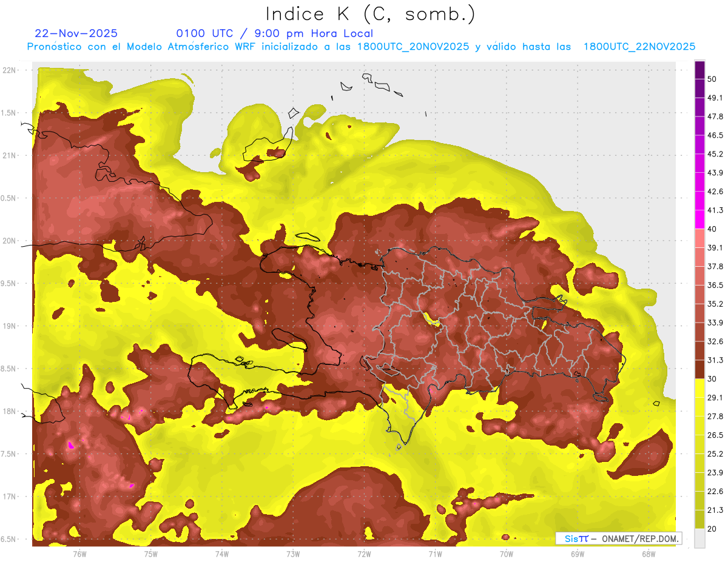
Task: Click the bright yellow band between 27.8 and 29.1
Action: click(699, 407)
